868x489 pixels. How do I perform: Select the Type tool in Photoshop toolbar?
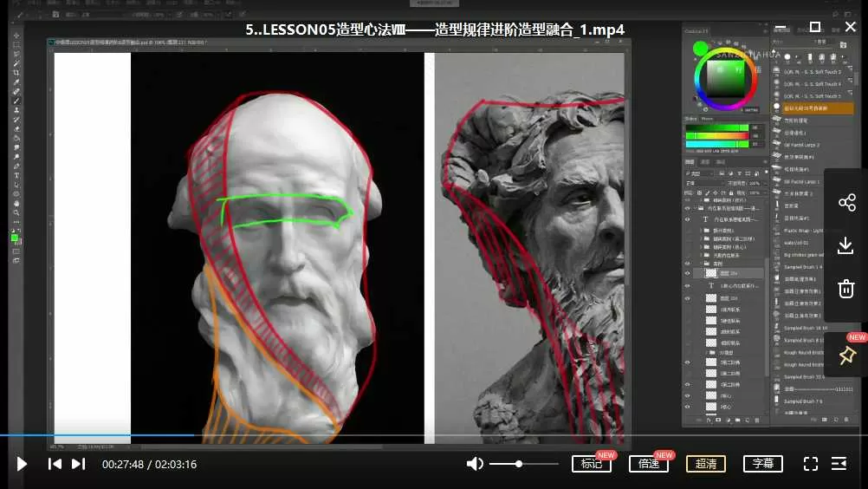[x=16, y=175]
